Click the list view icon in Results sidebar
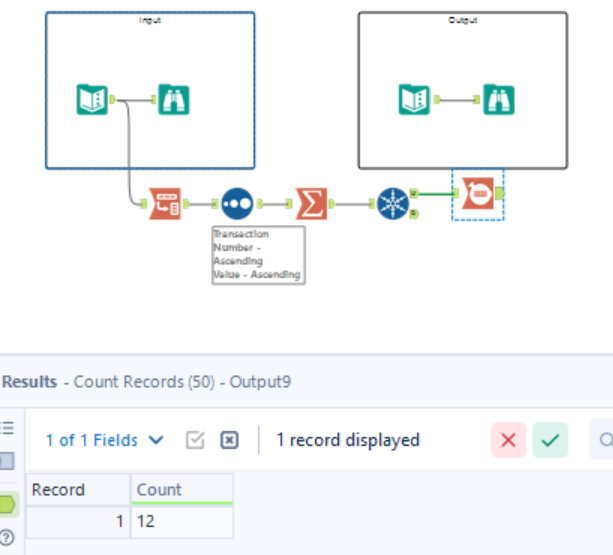The height and width of the screenshot is (555, 613). tap(7, 428)
